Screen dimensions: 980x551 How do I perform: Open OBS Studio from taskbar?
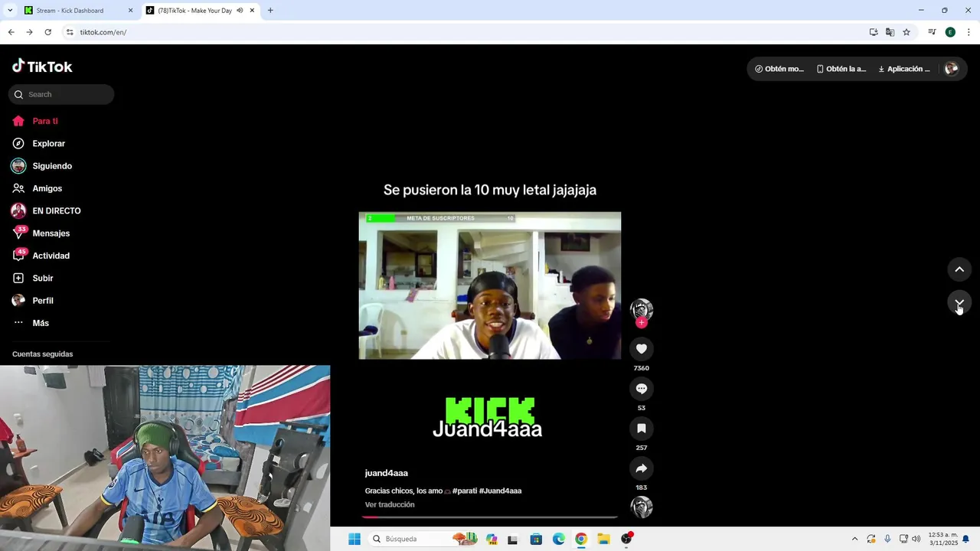627,540
